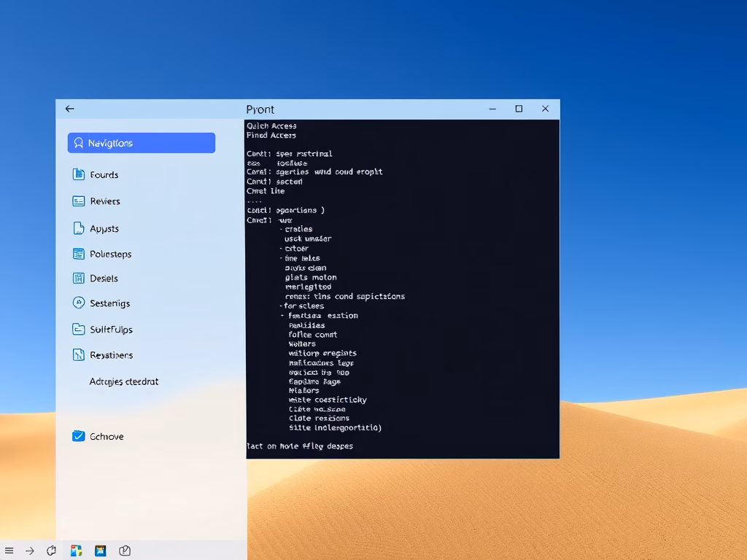Open the Fourds document icon
747x560 pixels.
(x=79, y=174)
